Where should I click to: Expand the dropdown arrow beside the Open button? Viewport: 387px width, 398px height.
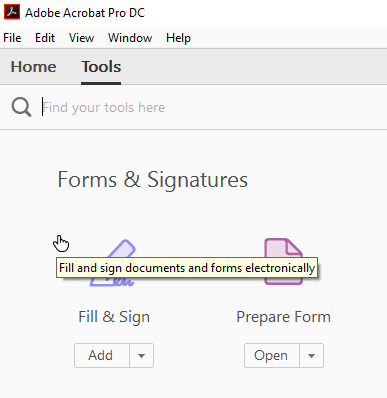312,355
